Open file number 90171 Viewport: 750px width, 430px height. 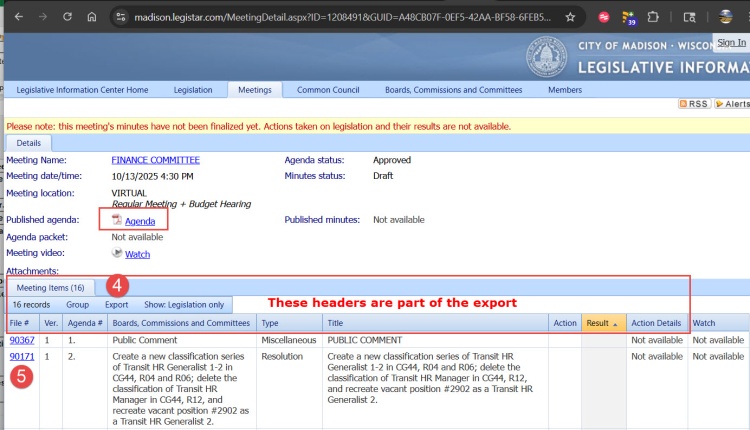point(21,356)
